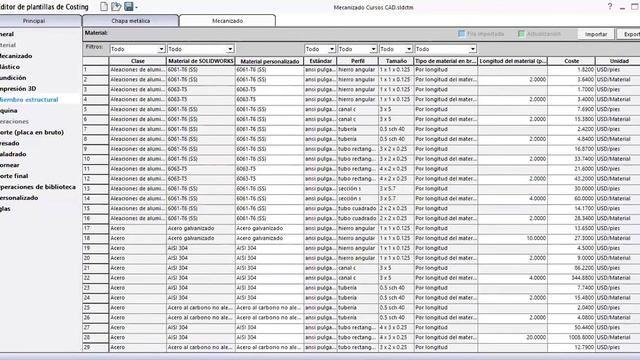Click the Longitud del material column header
640x360 pixels.
512,61
